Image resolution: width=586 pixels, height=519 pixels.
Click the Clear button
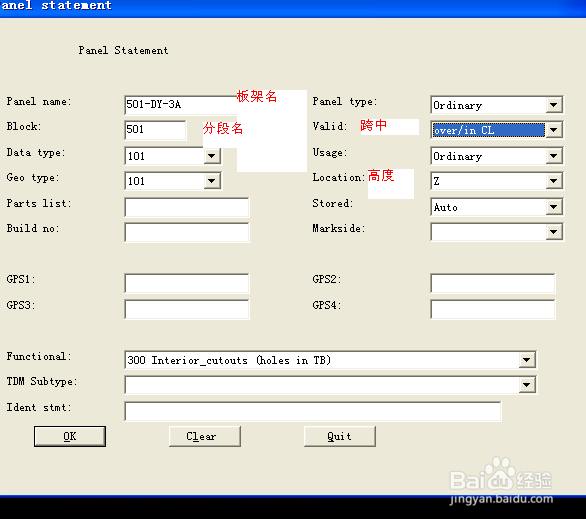(205, 436)
